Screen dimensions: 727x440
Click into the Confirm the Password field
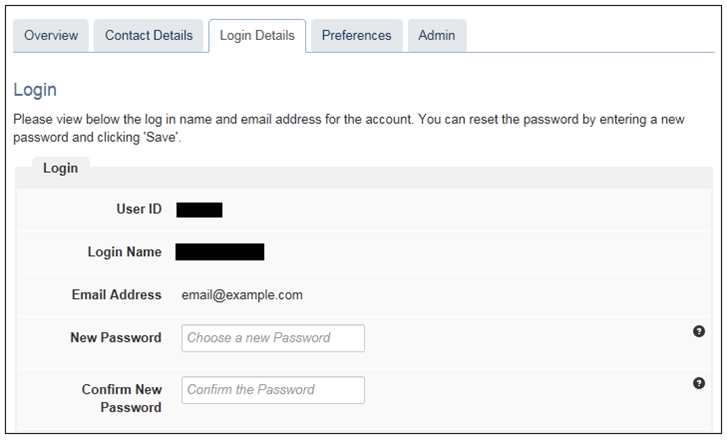[x=273, y=390]
